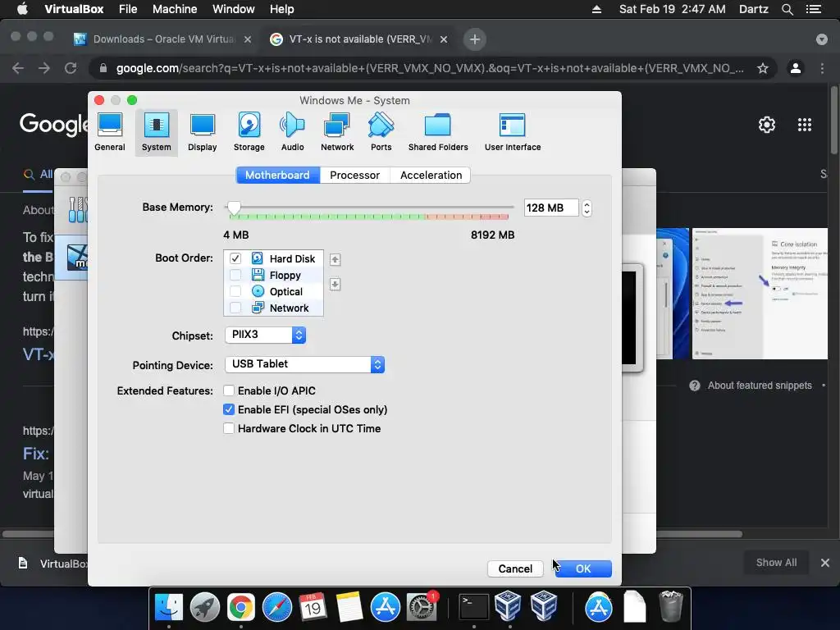Open the Chrome profile avatar
The width and height of the screenshot is (840, 630).
796,68
